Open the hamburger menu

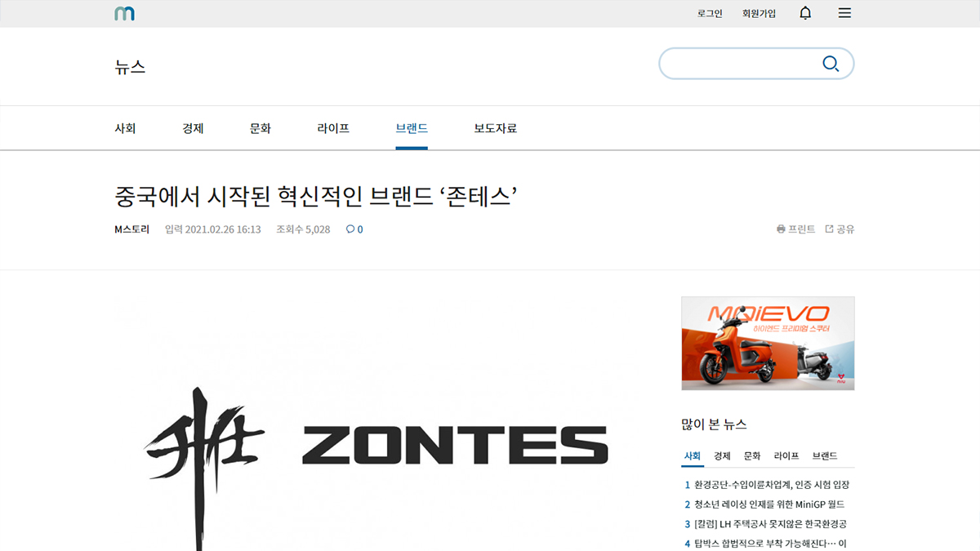click(x=845, y=13)
